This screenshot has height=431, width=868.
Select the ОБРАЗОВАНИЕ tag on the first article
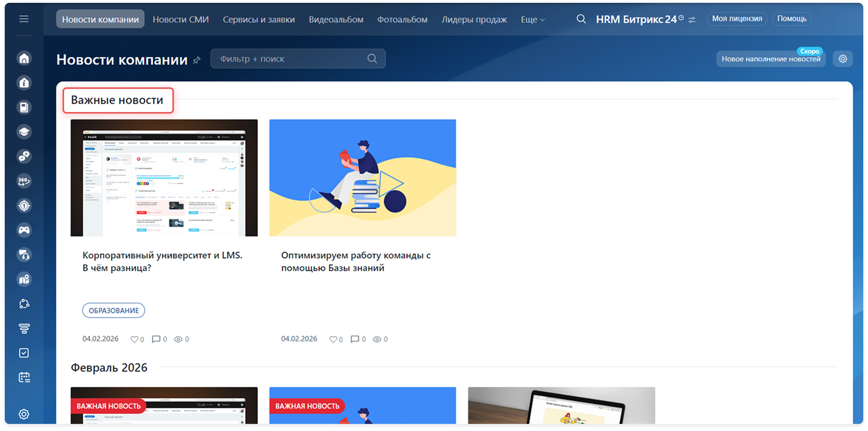(114, 310)
